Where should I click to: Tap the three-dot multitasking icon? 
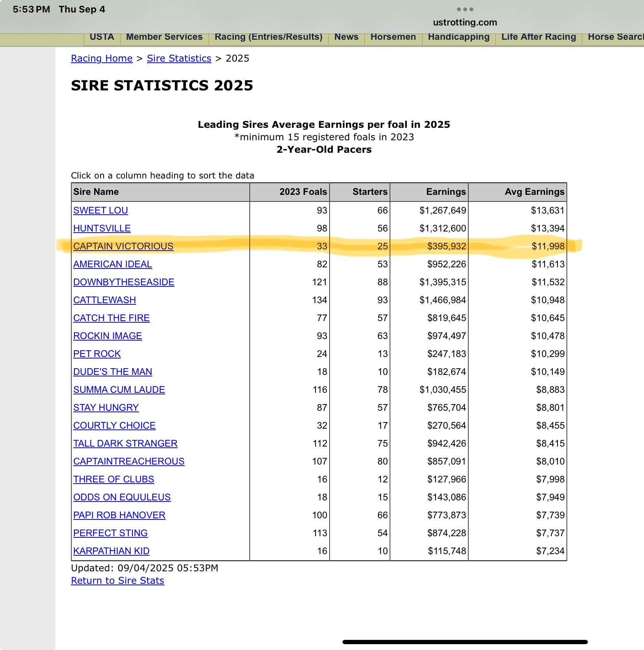pos(465,9)
